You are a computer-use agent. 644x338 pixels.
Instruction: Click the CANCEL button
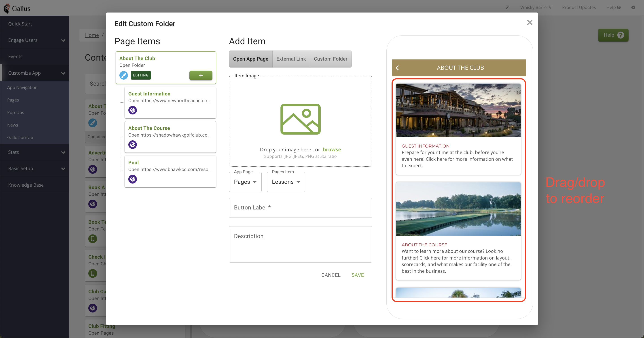point(331,275)
